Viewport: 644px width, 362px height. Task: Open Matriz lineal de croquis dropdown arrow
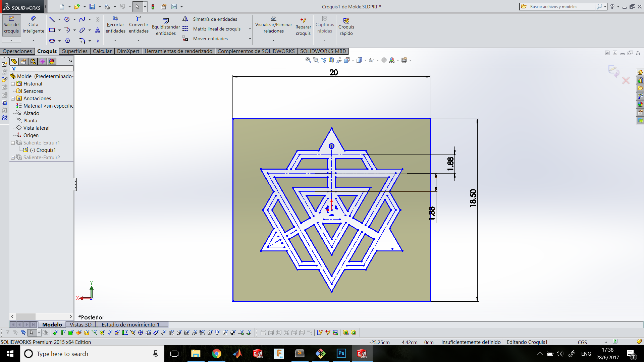250,29
